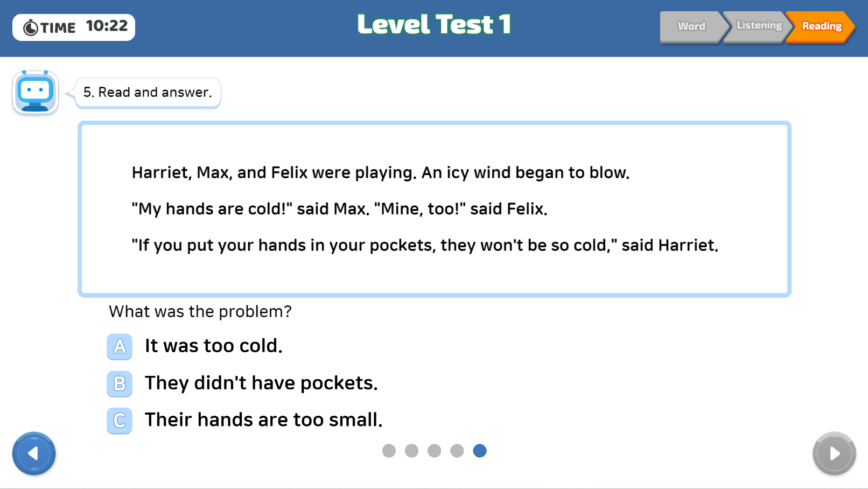This screenshot has width=868, height=489.
Task: Select answer choice A letter badge
Action: 120,346
